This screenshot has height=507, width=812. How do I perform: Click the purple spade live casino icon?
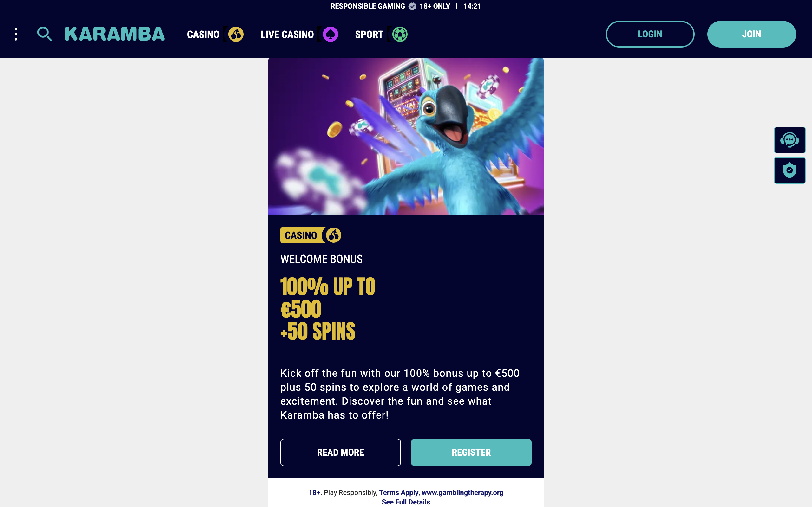[331, 34]
